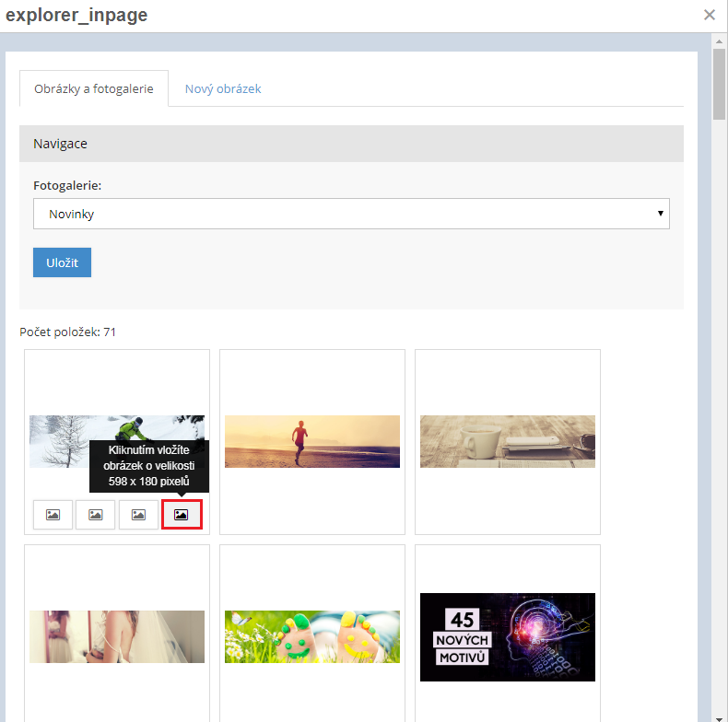Screen dimensions: 728x722
Task: Click the second image size icon under the skier photo
Action: [x=95, y=515]
